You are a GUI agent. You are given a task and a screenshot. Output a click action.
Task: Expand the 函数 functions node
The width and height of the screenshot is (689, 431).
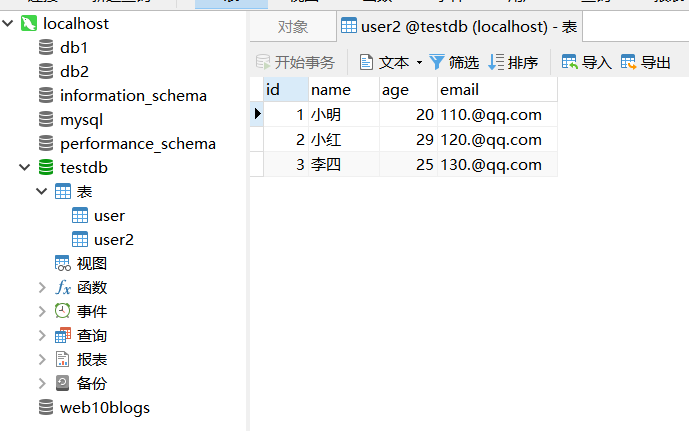click(x=42, y=288)
